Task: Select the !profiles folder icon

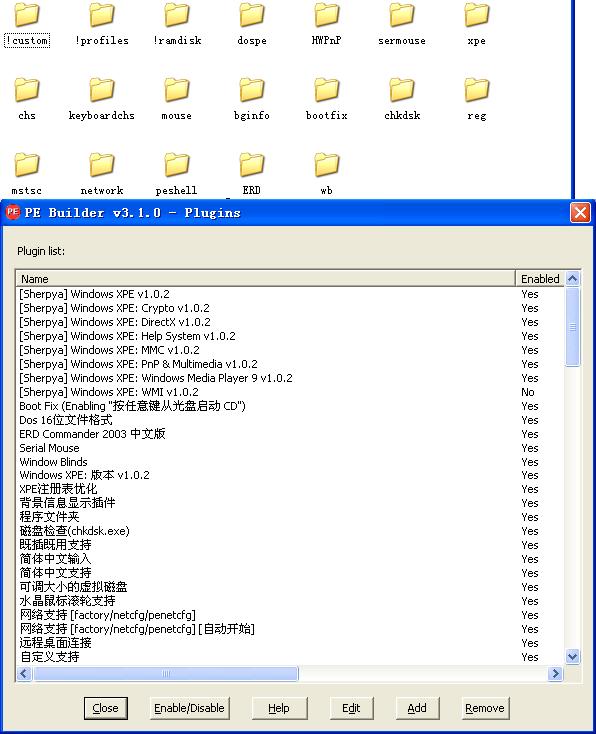Action: [x=102, y=15]
